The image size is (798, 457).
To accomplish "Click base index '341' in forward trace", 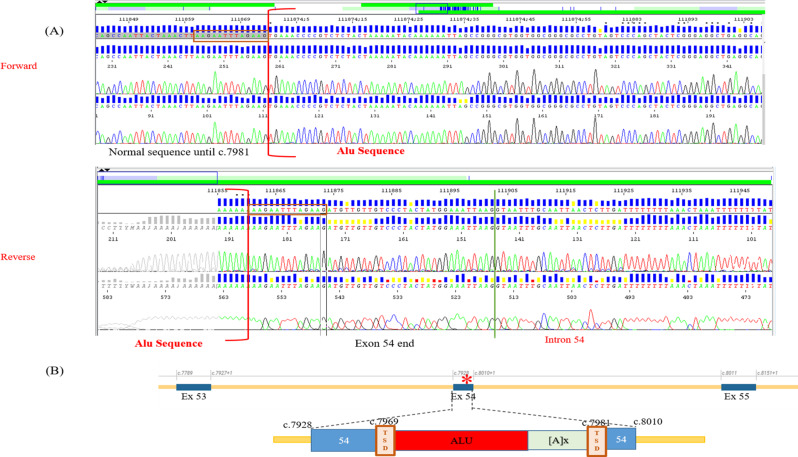I will (x=727, y=66).
